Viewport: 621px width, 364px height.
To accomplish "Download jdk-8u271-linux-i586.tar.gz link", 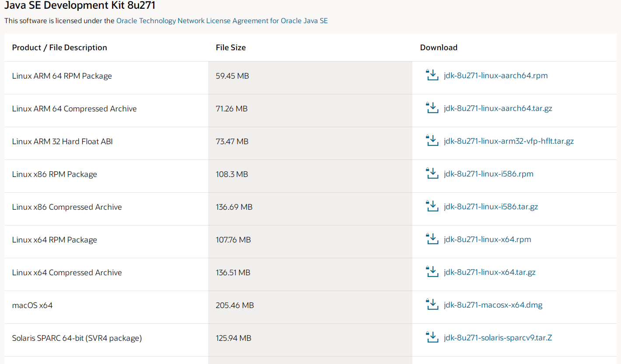I will (x=491, y=207).
